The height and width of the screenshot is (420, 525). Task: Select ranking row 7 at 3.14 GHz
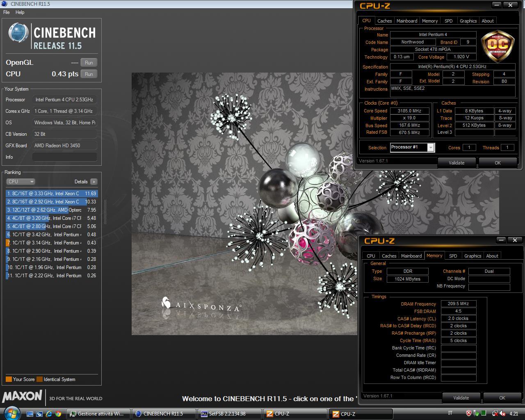[x=52, y=242]
